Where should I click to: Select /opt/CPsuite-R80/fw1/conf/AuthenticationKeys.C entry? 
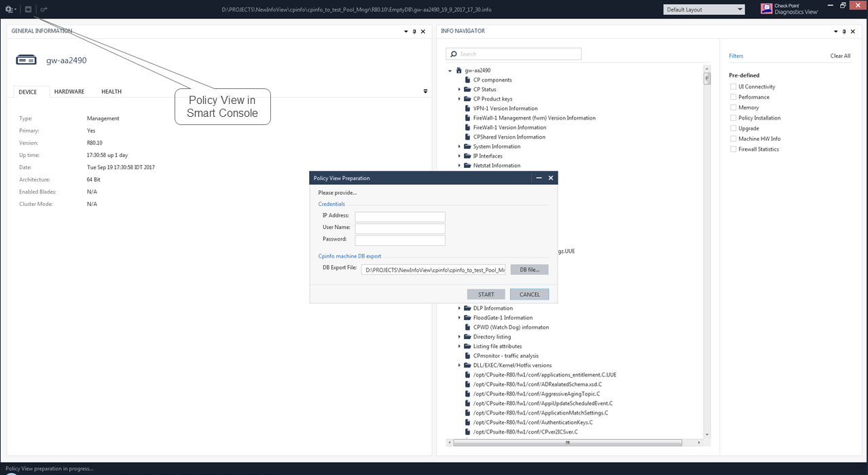(x=532, y=422)
